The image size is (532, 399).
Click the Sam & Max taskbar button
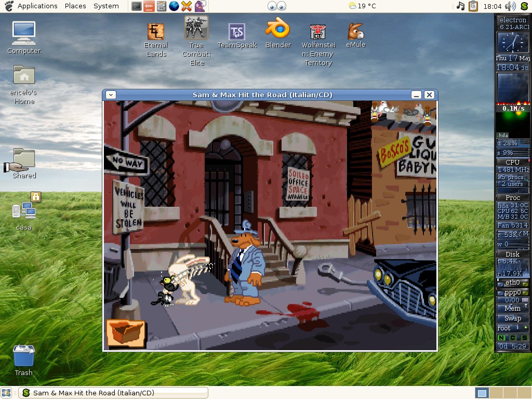(x=113, y=393)
